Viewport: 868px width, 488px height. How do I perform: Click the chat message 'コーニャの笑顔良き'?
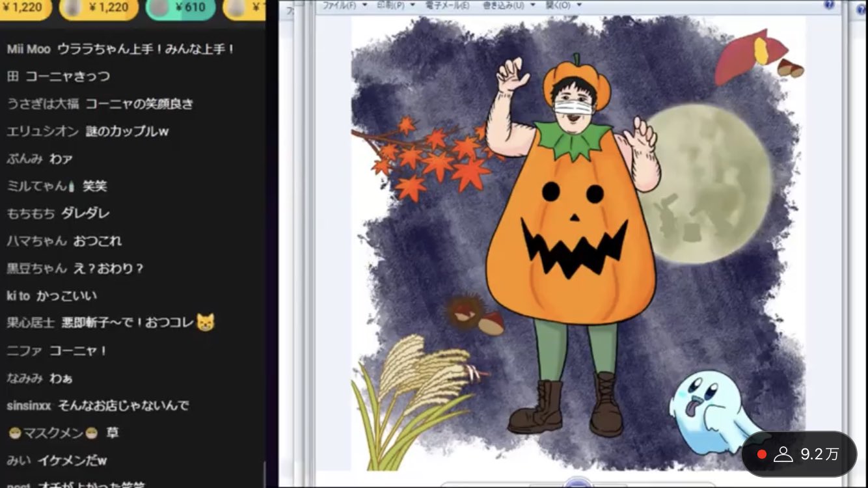pos(139,103)
